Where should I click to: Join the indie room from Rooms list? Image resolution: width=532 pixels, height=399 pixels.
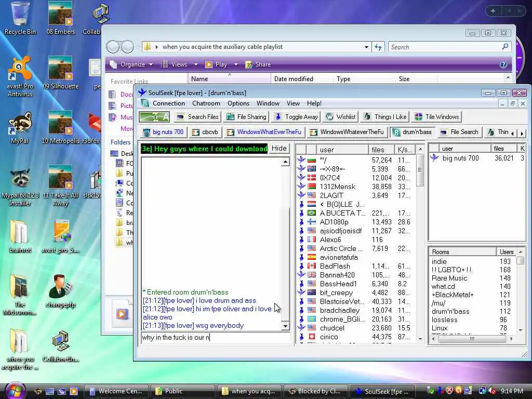coord(473,261)
